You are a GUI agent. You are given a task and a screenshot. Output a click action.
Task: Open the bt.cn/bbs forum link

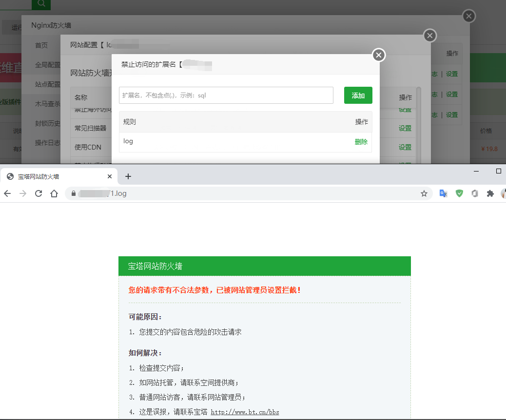(x=245, y=412)
